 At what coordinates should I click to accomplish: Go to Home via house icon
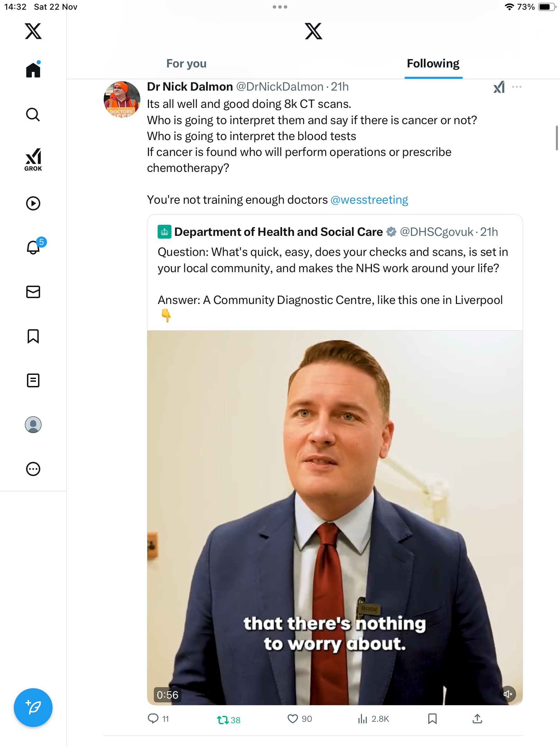click(x=33, y=70)
